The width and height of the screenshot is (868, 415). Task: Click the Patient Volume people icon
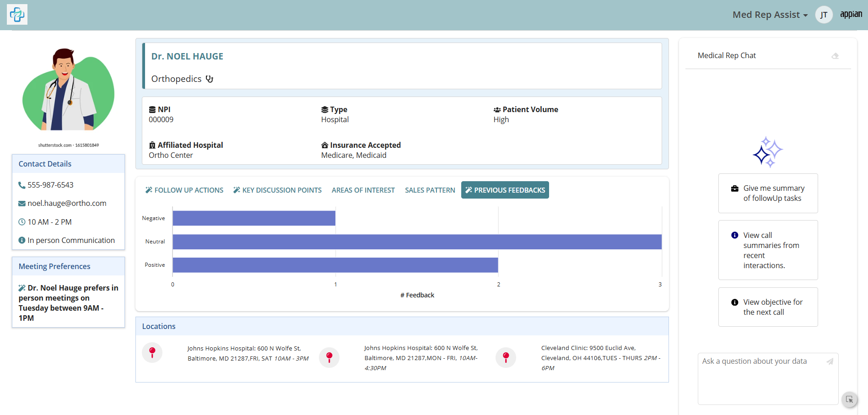(x=497, y=110)
